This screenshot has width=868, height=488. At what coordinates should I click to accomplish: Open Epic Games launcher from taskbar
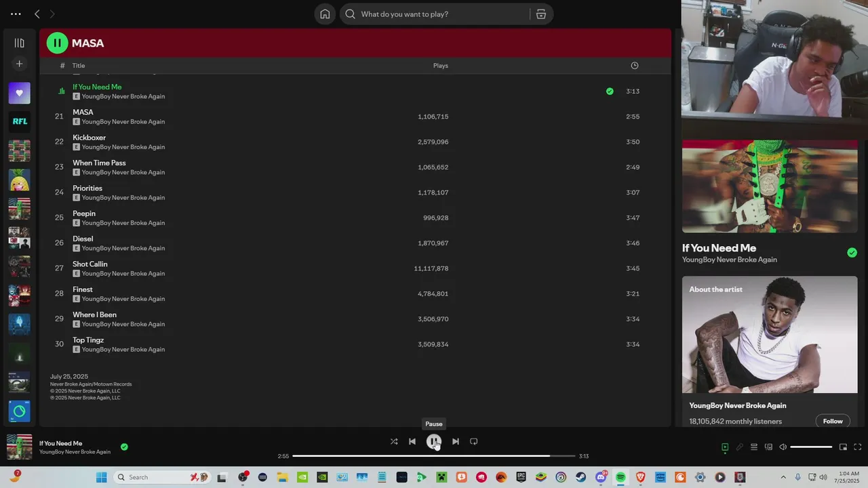click(x=521, y=477)
